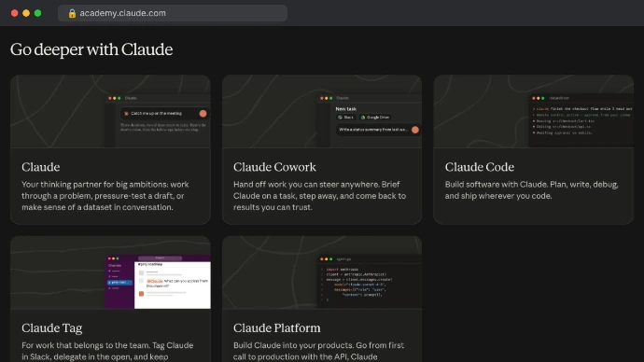Click the orange send icon in the Claude preview

point(203,114)
